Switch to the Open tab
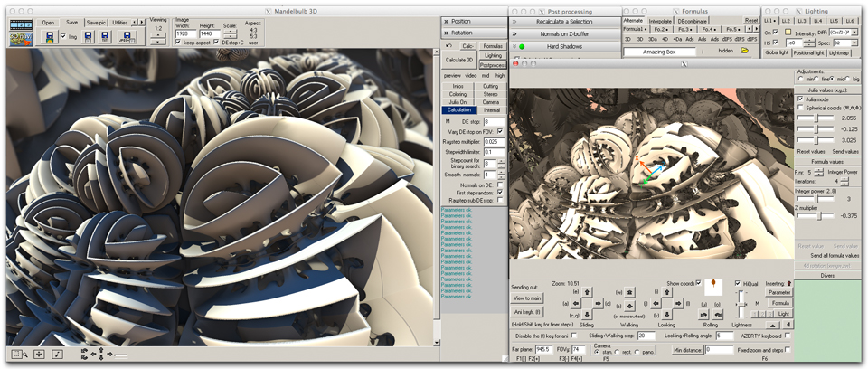The image size is (868, 369). 48,23
